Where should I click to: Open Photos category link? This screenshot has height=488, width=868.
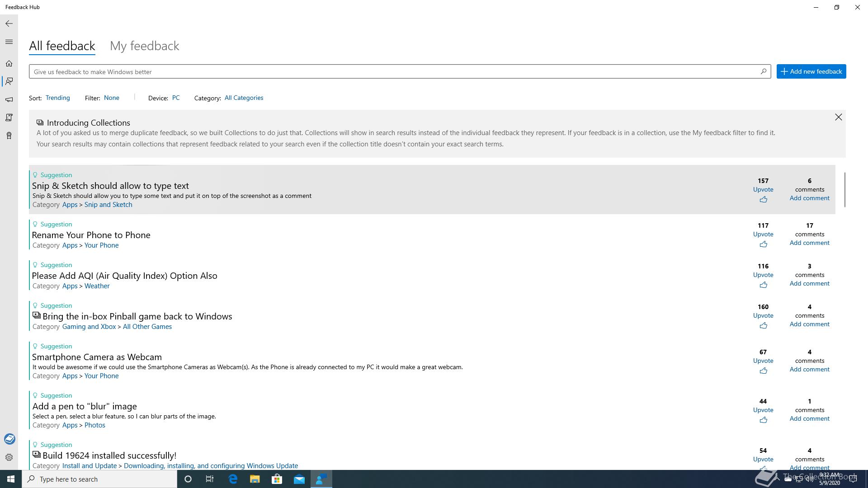[94, 425]
